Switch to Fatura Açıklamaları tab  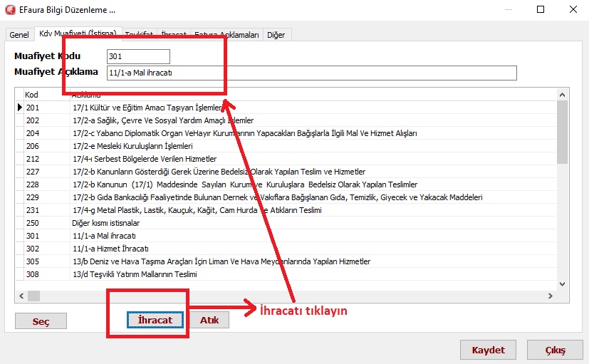(x=226, y=34)
